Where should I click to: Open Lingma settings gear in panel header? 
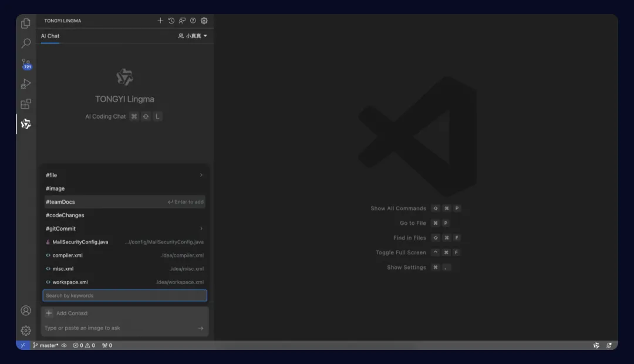tap(204, 21)
